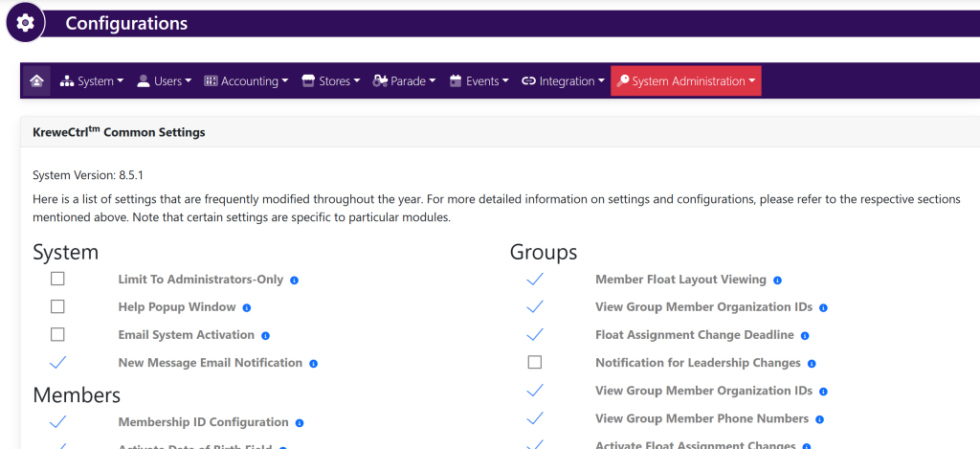Viewport: 980px width, 449px height.
Task: Click the home icon in navigation bar
Action: [36, 81]
